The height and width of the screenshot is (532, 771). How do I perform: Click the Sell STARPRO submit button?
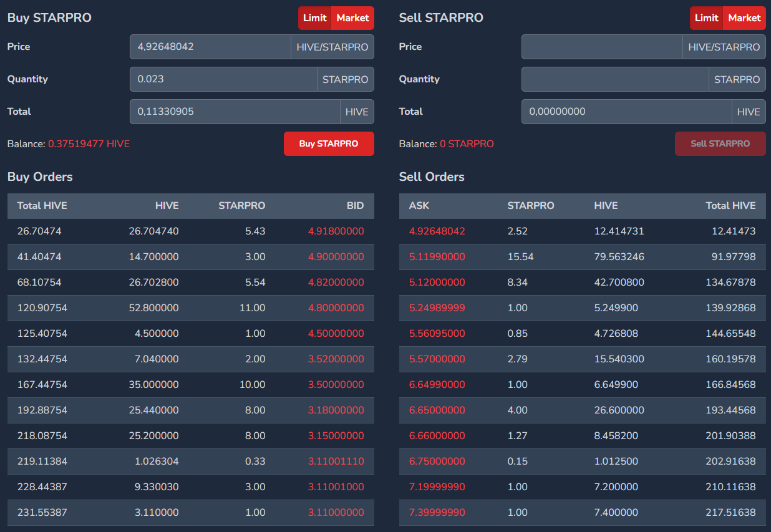pyautogui.click(x=720, y=143)
